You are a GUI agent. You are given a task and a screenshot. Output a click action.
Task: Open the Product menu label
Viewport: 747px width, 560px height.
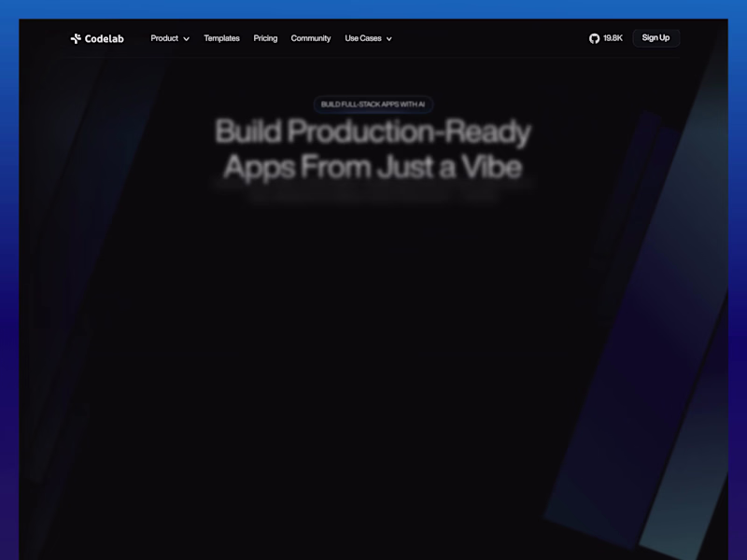click(164, 38)
